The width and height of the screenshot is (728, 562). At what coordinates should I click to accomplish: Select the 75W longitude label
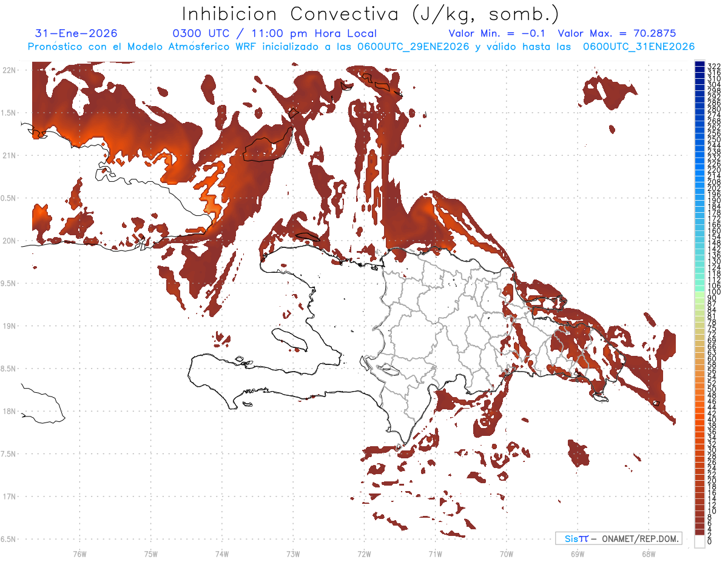click(151, 554)
